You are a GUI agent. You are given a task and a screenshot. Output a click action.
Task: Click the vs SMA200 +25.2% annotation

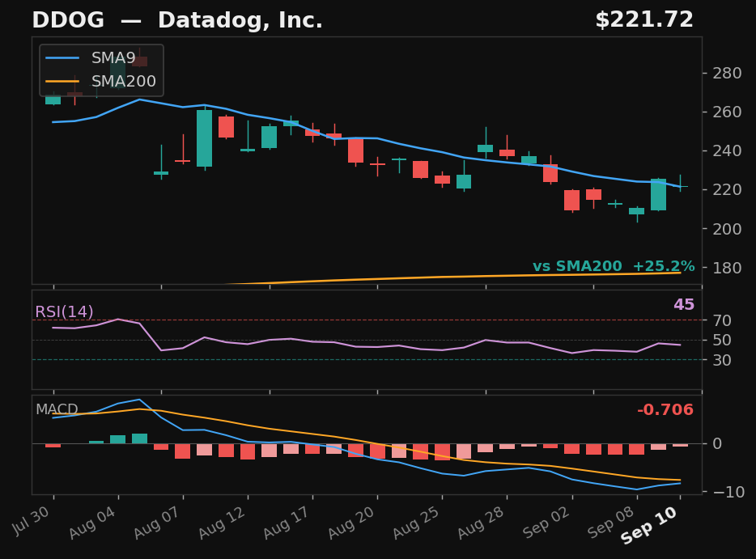[x=614, y=266]
